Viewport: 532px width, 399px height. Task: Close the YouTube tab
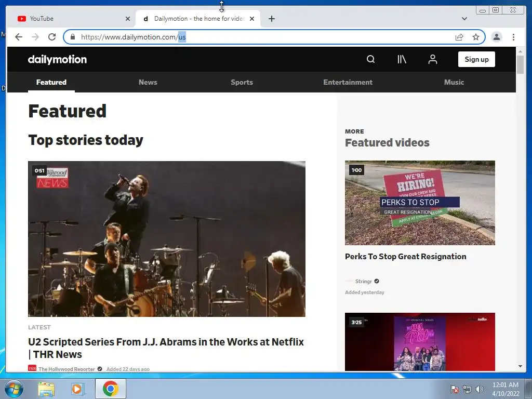(128, 19)
